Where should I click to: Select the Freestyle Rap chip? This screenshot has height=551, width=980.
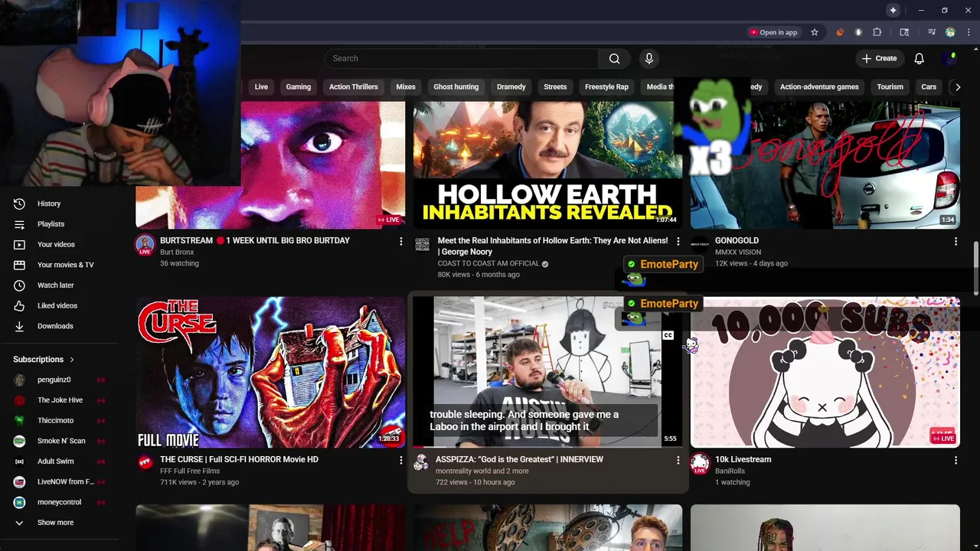point(606,87)
